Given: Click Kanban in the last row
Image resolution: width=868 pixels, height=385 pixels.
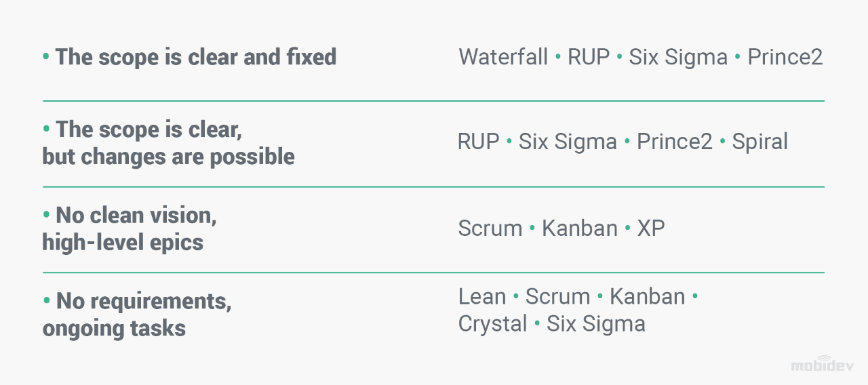Looking at the screenshot, I should coord(648,297).
